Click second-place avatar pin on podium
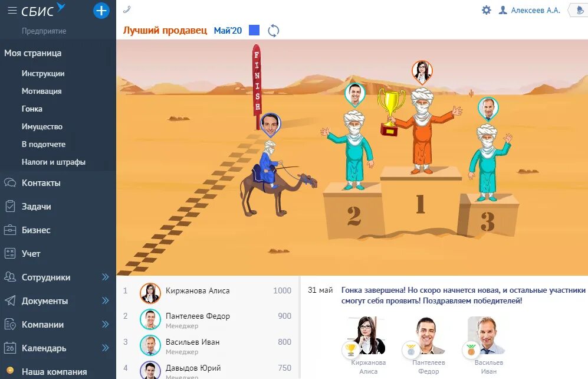Viewport: 588px width, 379px height. point(355,94)
